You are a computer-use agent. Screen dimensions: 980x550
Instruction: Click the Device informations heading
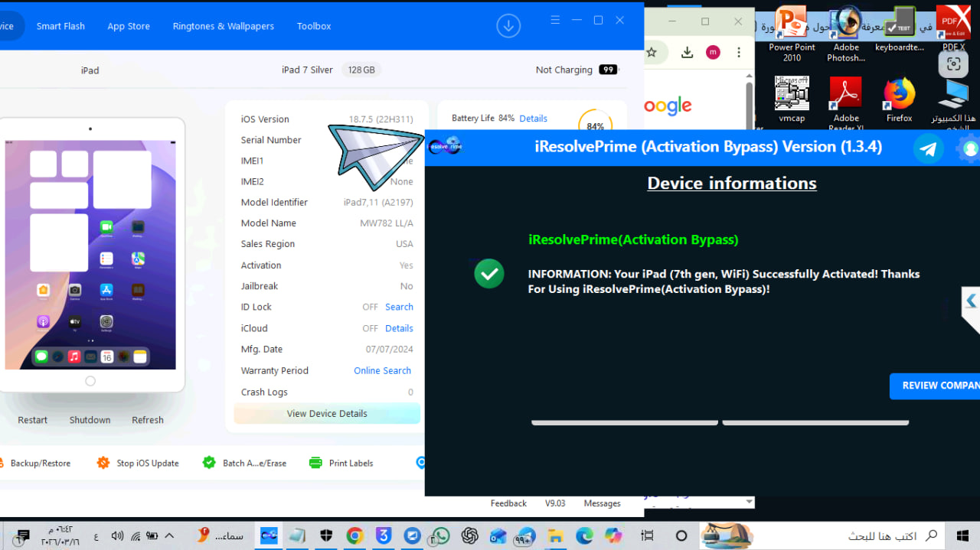[x=732, y=184]
